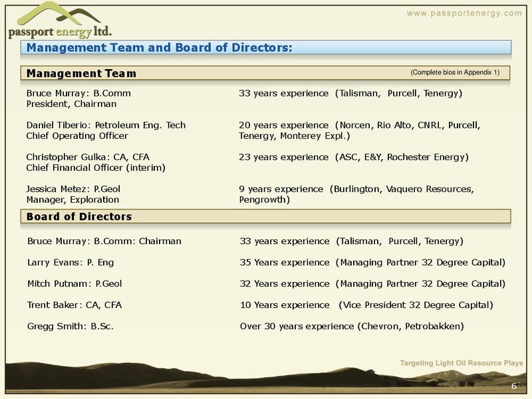Select 'Chief Financial Officer (interim)'
The image size is (532, 399).
pos(96,168)
